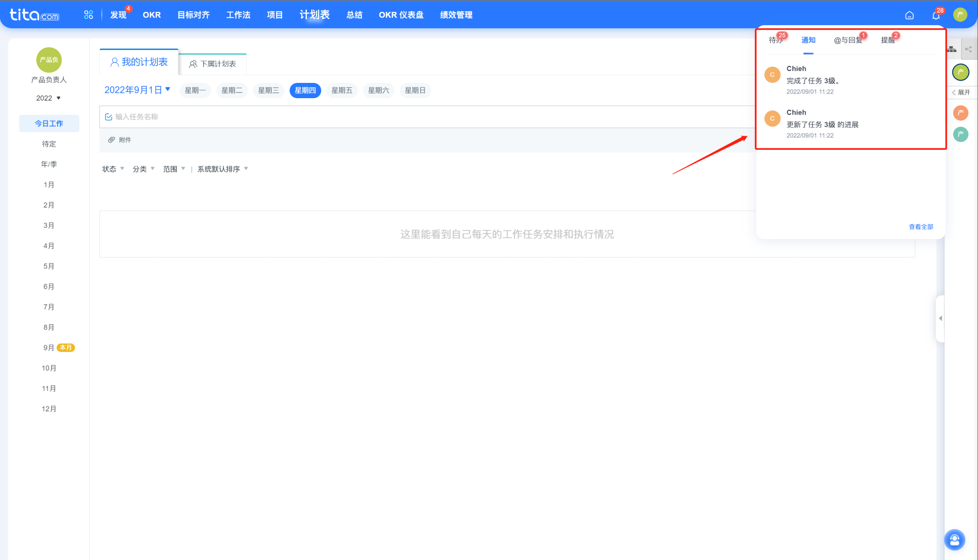Switch to @与回复 tab
Viewport: 978px width, 560px height.
click(848, 40)
